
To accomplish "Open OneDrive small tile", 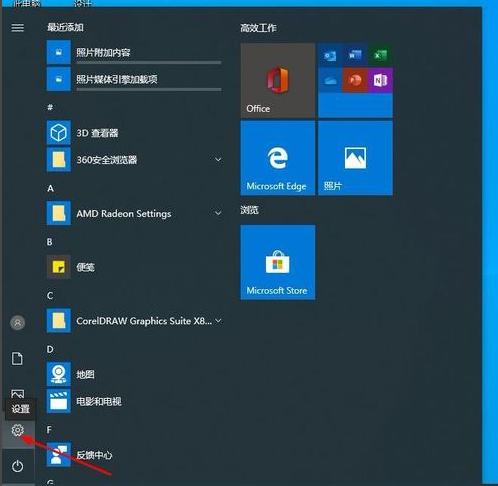I will (330, 80).
